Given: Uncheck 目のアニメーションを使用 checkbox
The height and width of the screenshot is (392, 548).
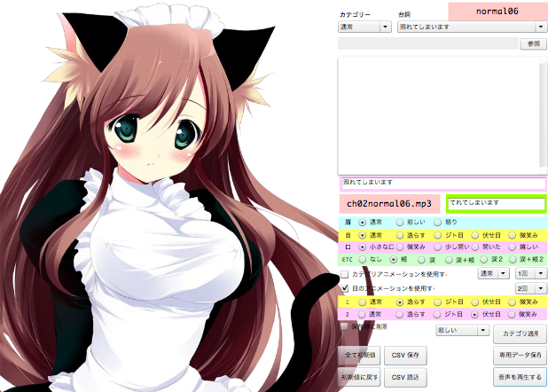Looking at the screenshot, I should pos(345,288).
